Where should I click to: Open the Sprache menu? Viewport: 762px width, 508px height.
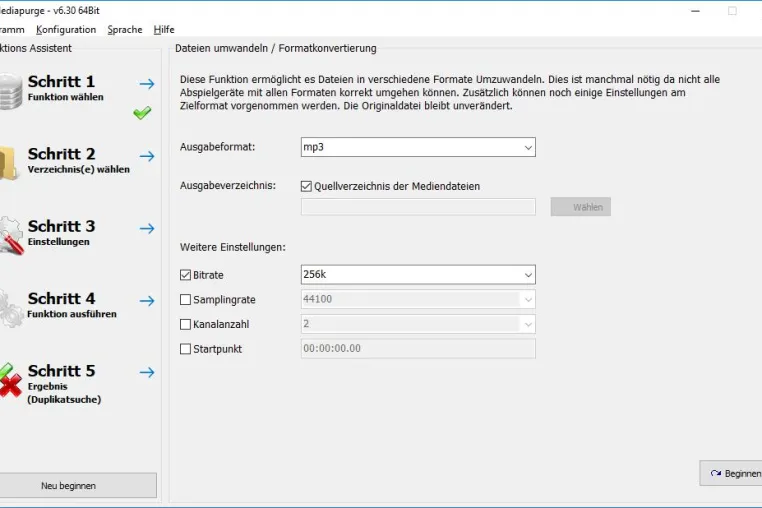point(125,30)
